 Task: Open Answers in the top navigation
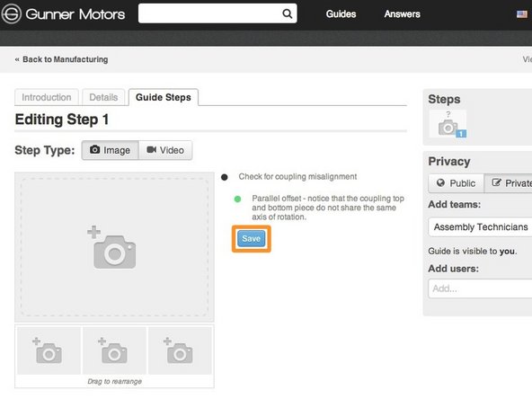pos(402,13)
